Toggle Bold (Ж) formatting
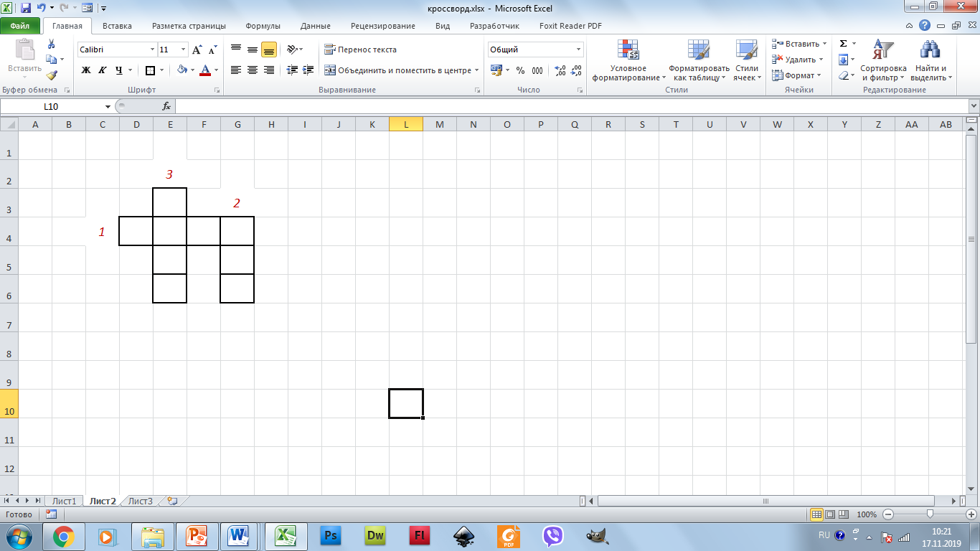The height and width of the screenshot is (551, 980). coord(86,70)
